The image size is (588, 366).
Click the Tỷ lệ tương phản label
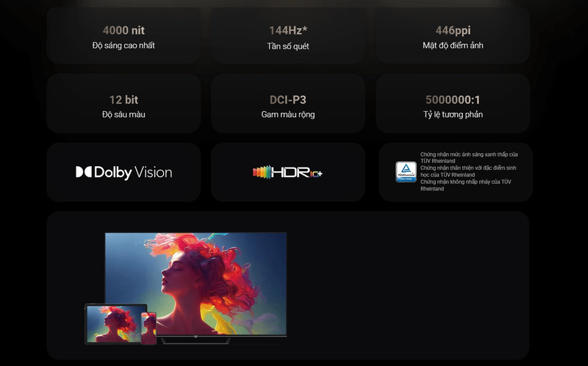[x=453, y=115]
